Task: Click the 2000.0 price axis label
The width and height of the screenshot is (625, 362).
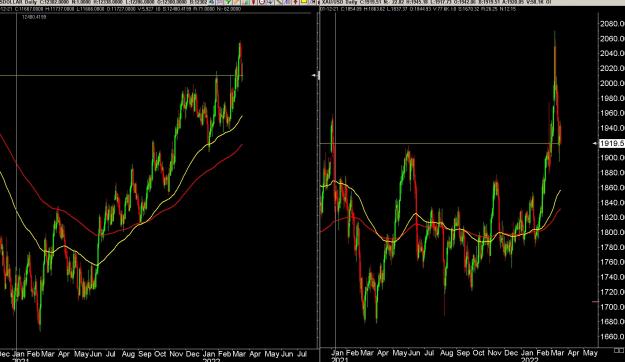Action: tap(612, 83)
